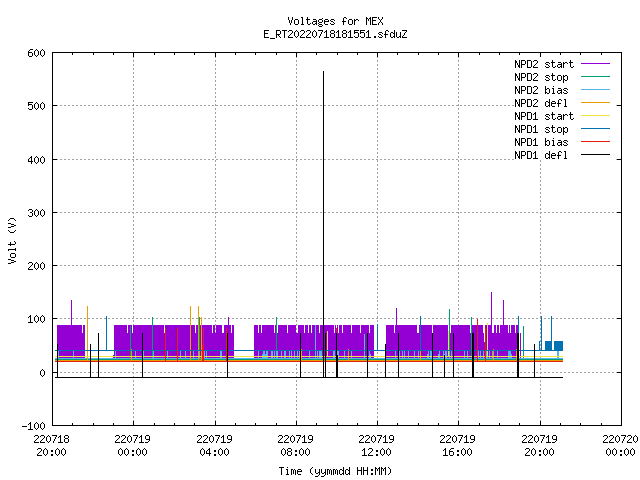640x480 pixels.
Task: Click the light blue line sample beside NPD2 bias
Action: pos(596,90)
